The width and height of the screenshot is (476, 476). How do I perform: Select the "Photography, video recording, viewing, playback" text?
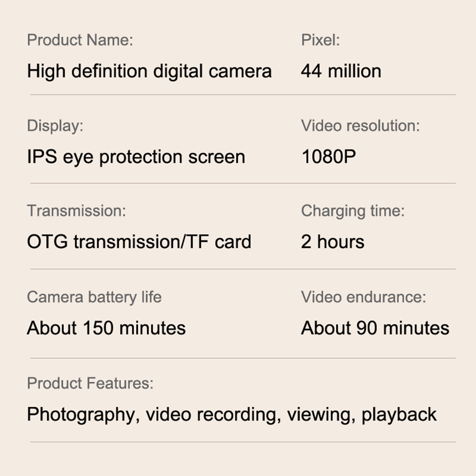click(x=231, y=414)
